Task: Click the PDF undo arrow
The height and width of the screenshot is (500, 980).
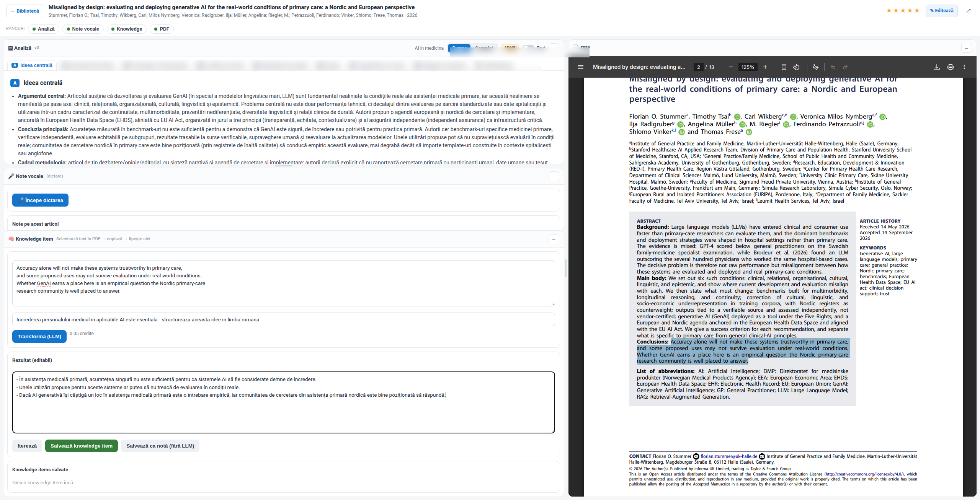Action: pyautogui.click(x=833, y=67)
